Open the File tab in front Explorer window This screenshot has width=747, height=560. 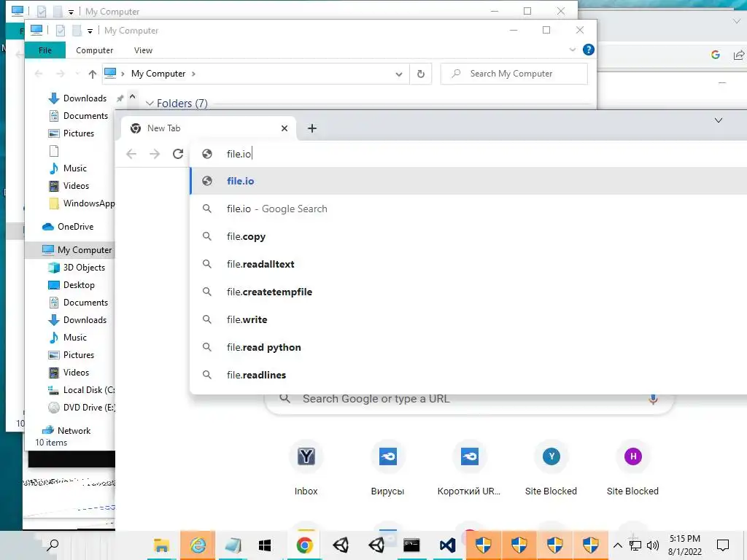click(45, 50)
